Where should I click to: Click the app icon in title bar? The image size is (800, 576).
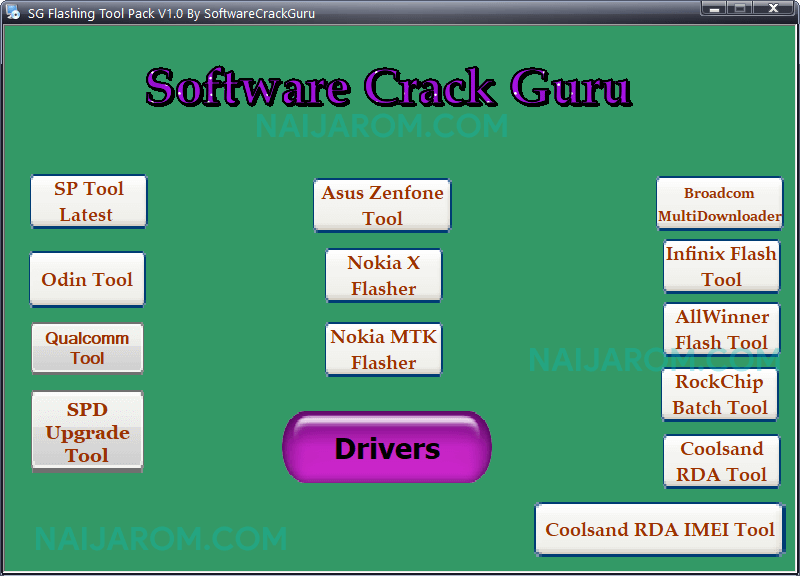point(12,12)
